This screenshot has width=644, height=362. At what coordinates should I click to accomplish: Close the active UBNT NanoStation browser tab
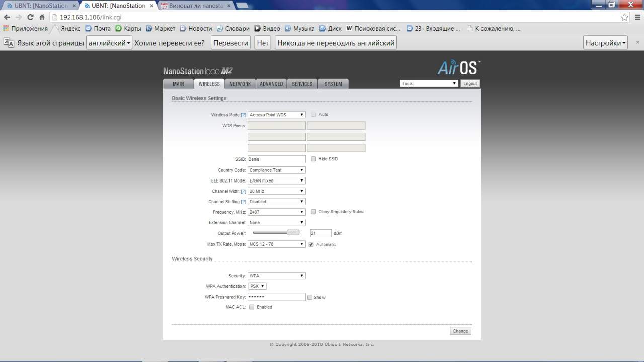click(x=151, y=6)
